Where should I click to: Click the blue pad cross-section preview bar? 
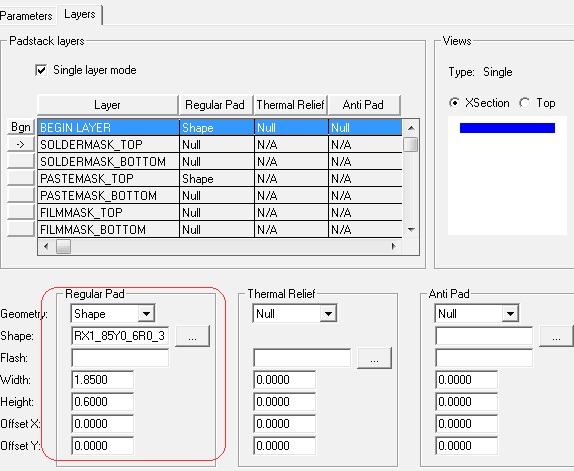pyautogui.click(x=507, y=128)
